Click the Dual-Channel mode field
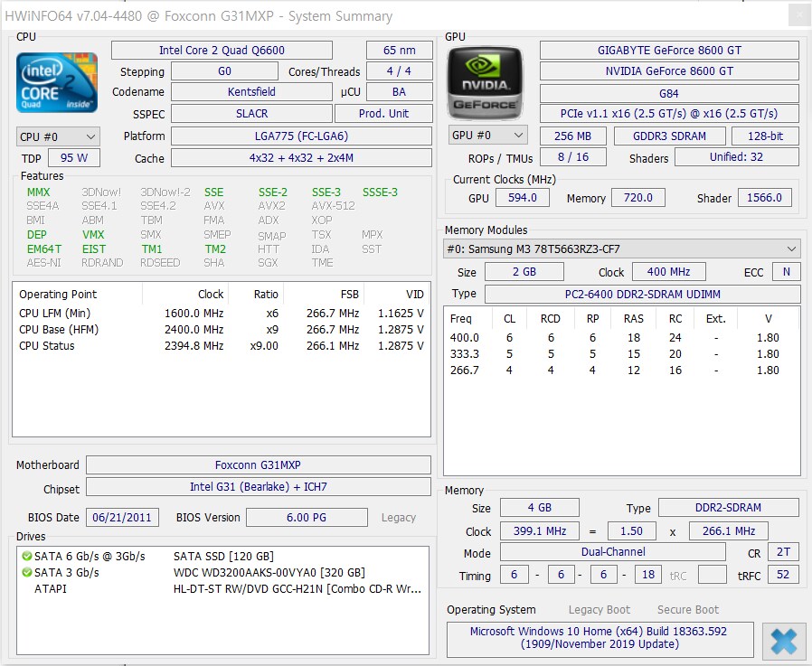Image resolution: width=812 pixels, height=666 pixels. pyautogui.click(x=613, y=552)
